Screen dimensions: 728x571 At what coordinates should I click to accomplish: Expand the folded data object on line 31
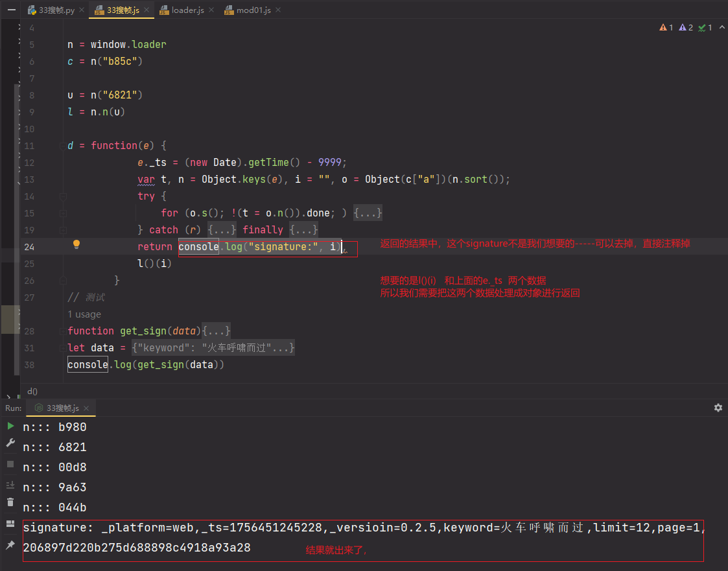tap(213, 347)
